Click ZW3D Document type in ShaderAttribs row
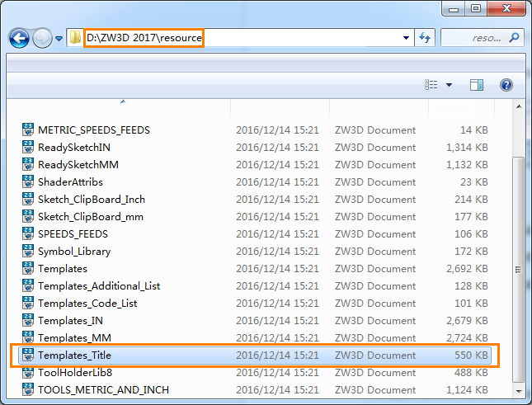This screenshot has width=532, height=405. coord(375,182)
